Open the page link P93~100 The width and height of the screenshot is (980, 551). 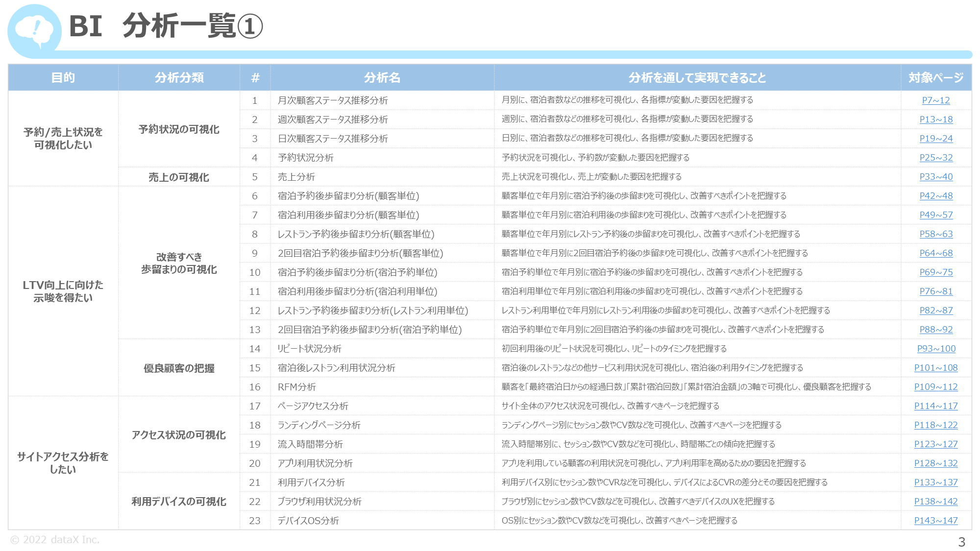(x=936, y=349)
